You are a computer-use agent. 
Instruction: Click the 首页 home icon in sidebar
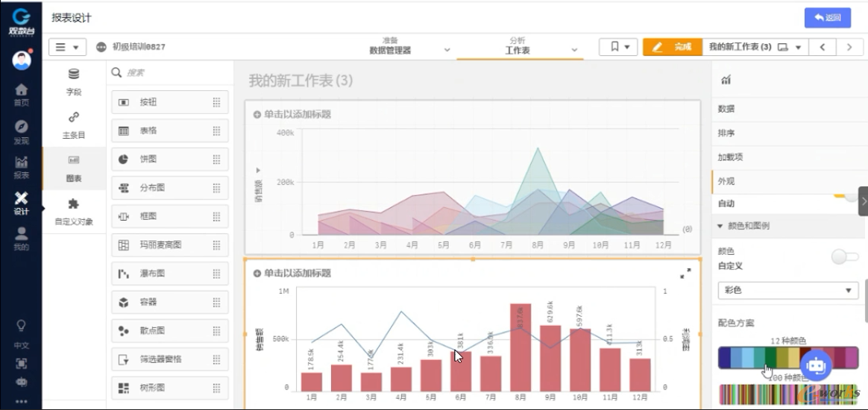tap(21, 94)
